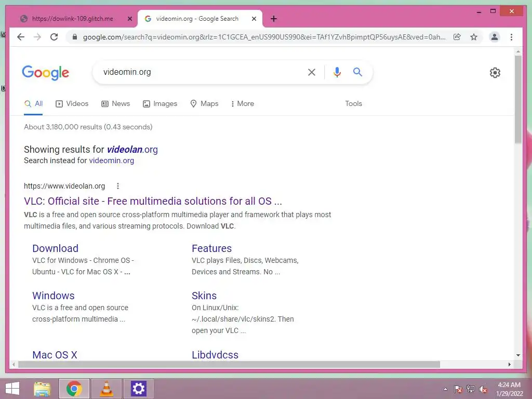Viewport: 532px width, 399px height.
Task: Close the videomin.org Google Search tab
Action: click(x=254, y=19)
